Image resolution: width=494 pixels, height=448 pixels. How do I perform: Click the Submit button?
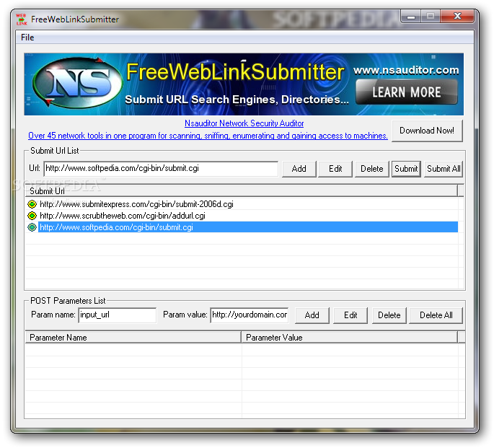pos(406,169)
